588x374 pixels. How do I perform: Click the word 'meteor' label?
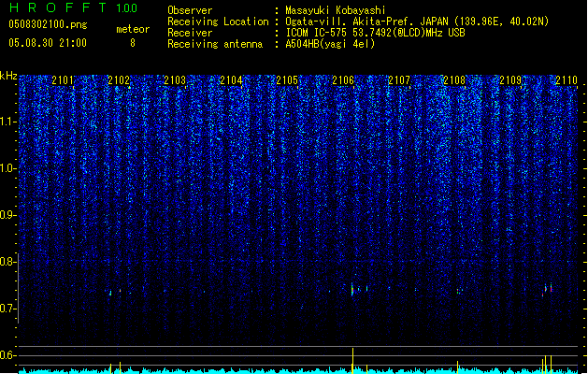(133, 29)
